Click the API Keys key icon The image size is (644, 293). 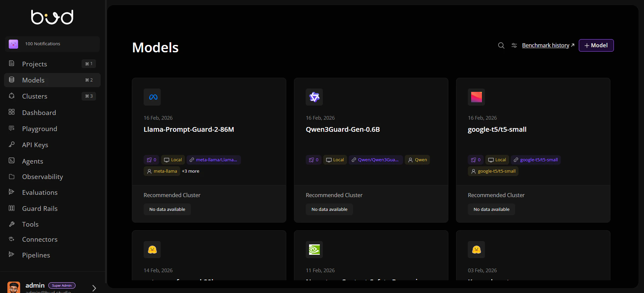(x=12, y=144)
